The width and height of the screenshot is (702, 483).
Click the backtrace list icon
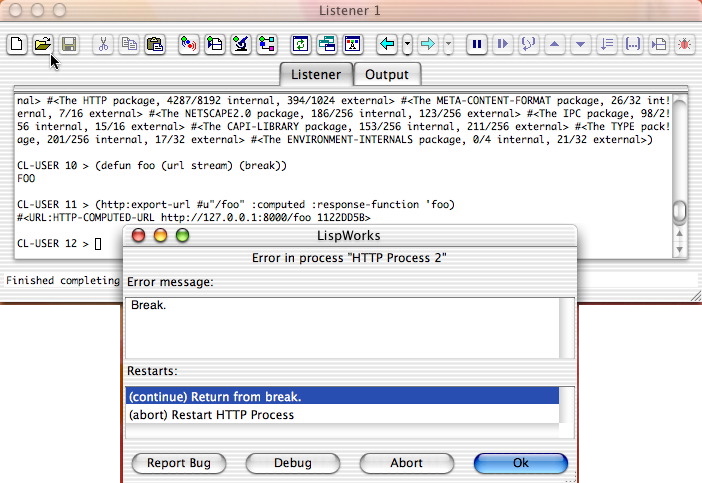pyautogui.click(x=607, y=44)
